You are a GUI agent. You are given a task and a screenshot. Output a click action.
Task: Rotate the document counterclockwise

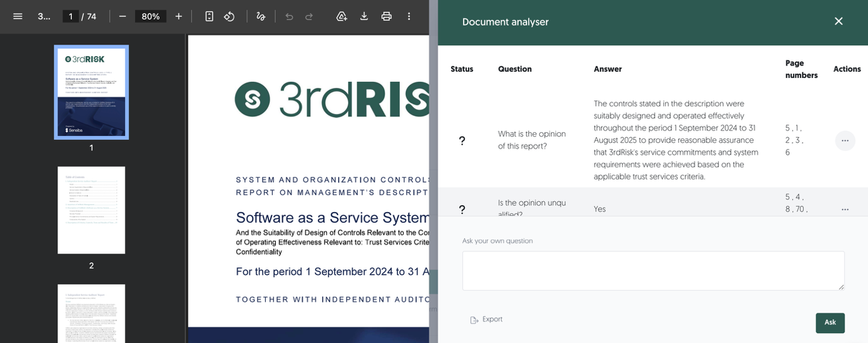pos(229,16)
